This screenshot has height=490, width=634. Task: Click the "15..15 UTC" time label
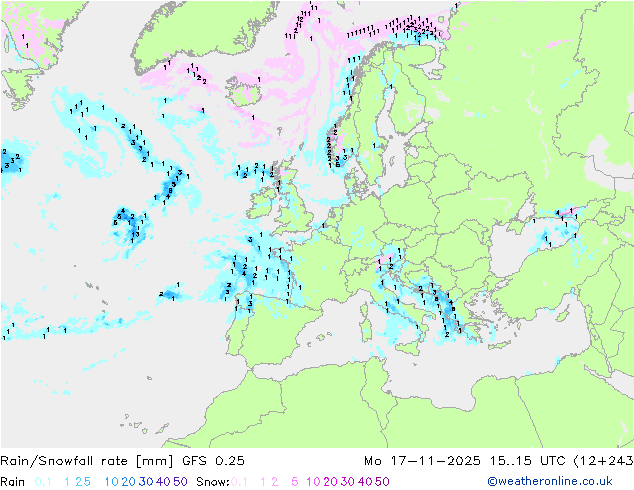[x=528, y=461]
